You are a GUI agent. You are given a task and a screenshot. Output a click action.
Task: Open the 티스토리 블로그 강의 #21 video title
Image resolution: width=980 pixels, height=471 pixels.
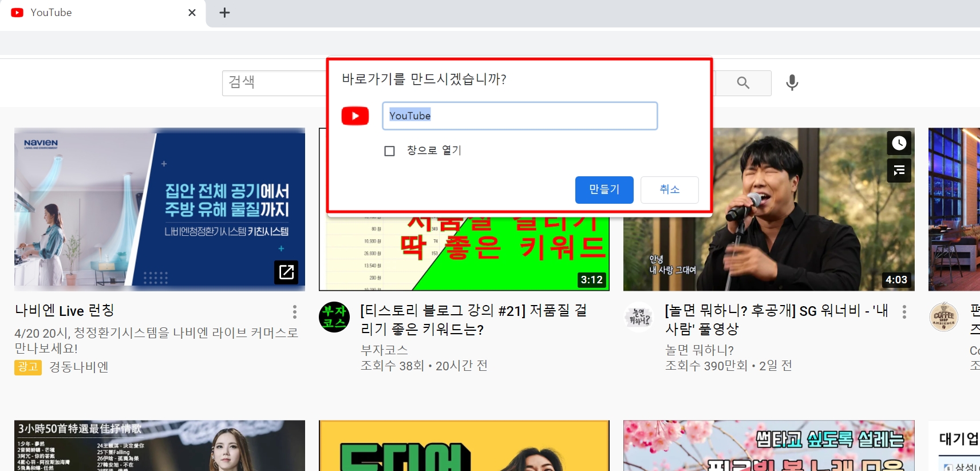473,320
